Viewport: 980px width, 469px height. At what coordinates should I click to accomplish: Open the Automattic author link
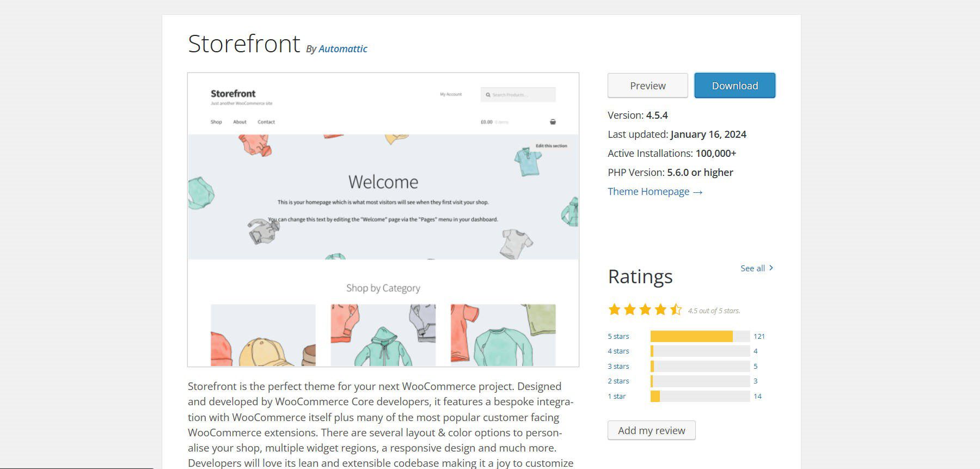(343, 48)
